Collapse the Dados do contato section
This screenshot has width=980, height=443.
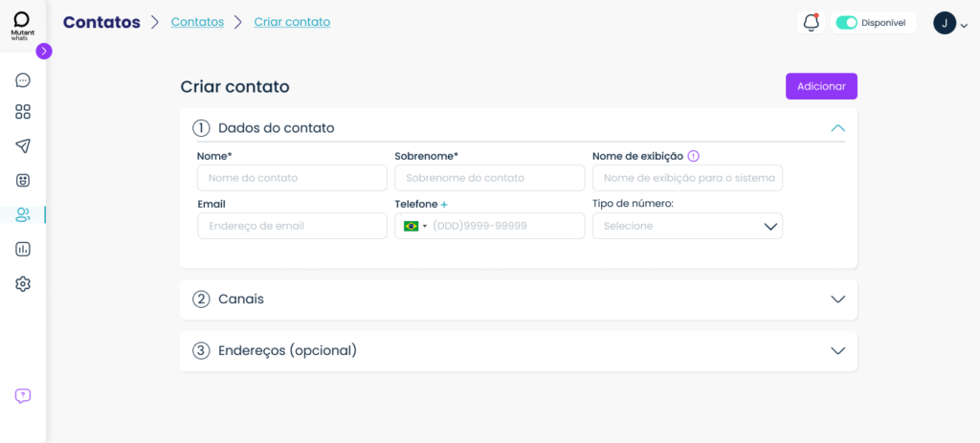(x=837, y=128)
